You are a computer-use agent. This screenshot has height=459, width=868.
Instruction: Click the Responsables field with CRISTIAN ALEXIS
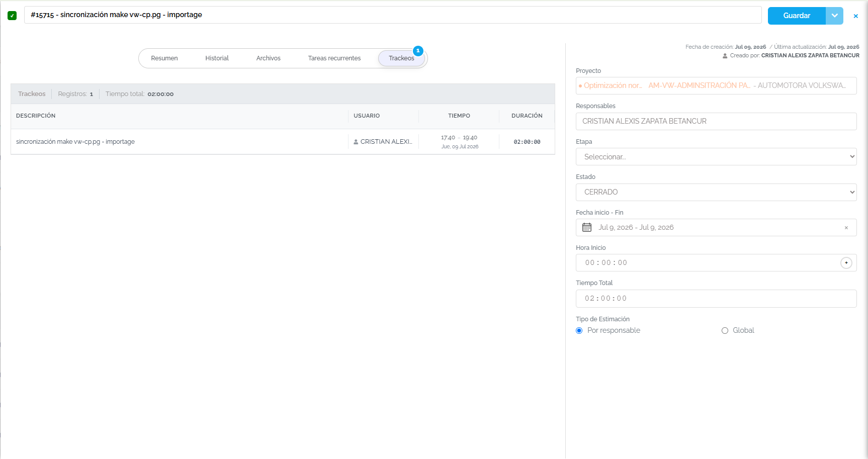tap(716, 121)
